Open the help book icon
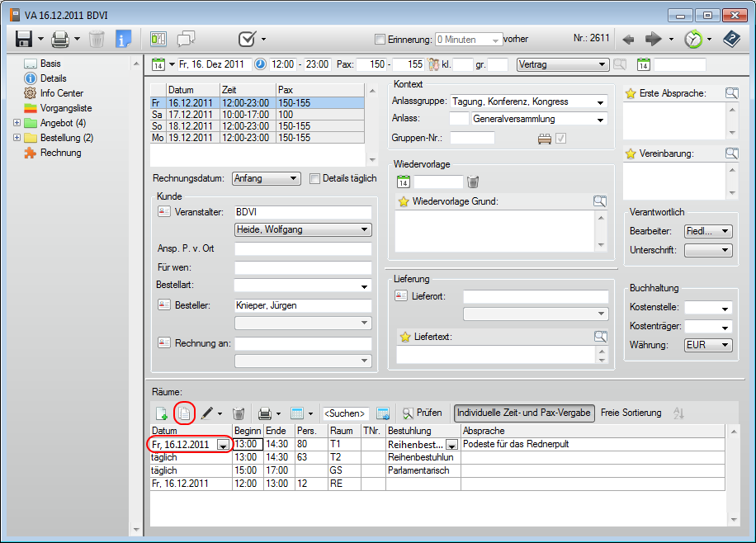This screenshot has height=543, width=756. [x=731, y=39]
